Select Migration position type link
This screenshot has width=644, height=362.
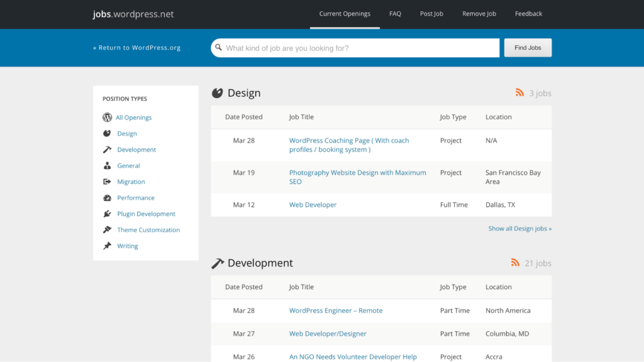131,182
